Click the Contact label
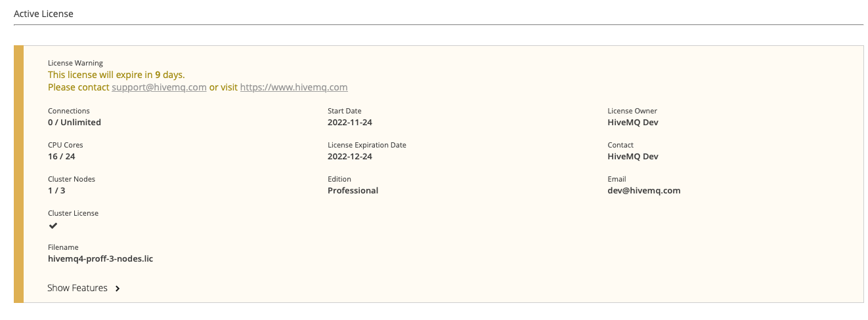868x320 pixels. 621,145
